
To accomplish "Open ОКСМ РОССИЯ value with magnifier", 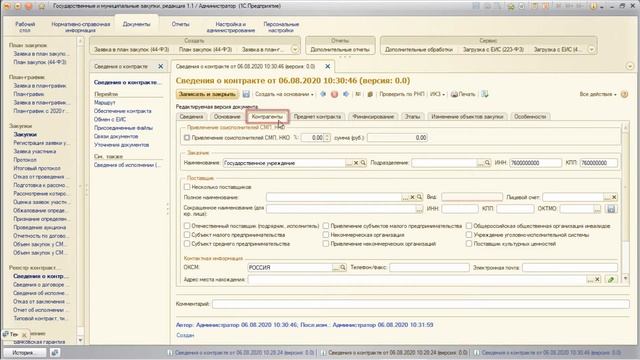I will pyautogui.click(x=343, y=267).
